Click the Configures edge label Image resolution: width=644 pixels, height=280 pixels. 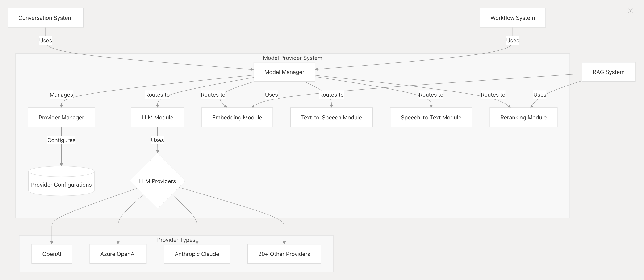61,140
